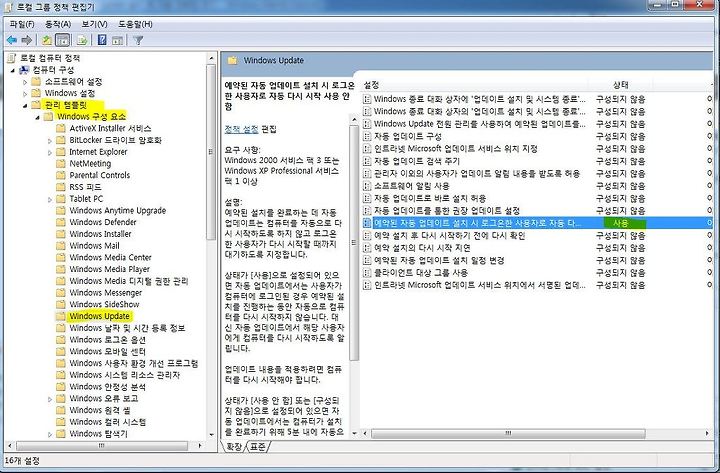This screenshot has height=473, width=720.
Task: Click the policy icon for 자동 업데이트 구성
Action: pos(366,136)
